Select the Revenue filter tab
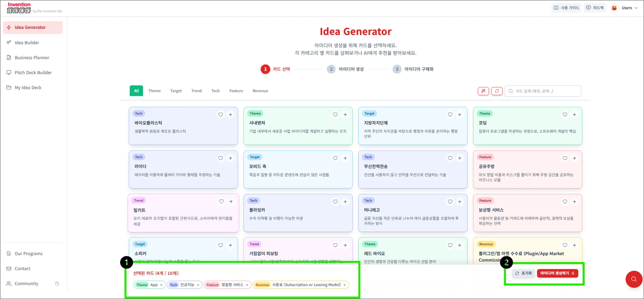The width and height of the screenshot is (644, 299). click(260, 91)
